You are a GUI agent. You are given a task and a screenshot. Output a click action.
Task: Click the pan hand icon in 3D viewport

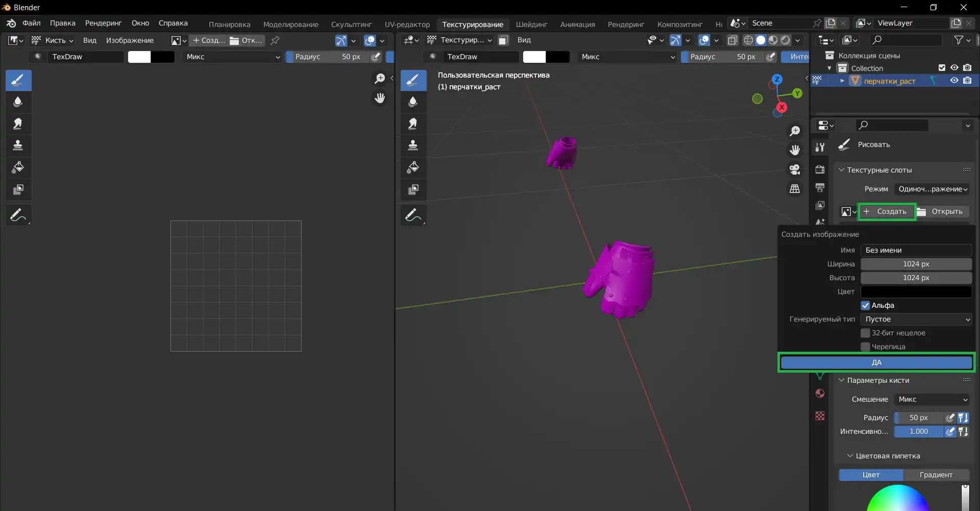pos(795,150)
